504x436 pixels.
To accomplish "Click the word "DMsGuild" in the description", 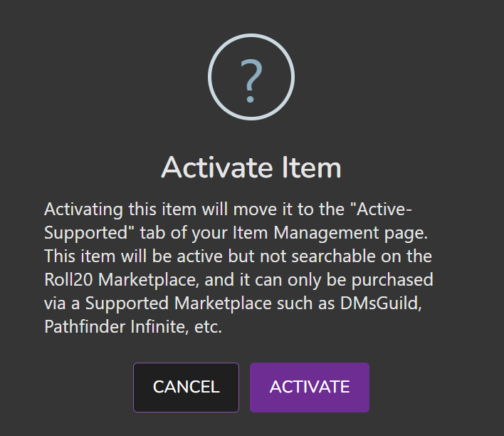I will pos(381,303).
